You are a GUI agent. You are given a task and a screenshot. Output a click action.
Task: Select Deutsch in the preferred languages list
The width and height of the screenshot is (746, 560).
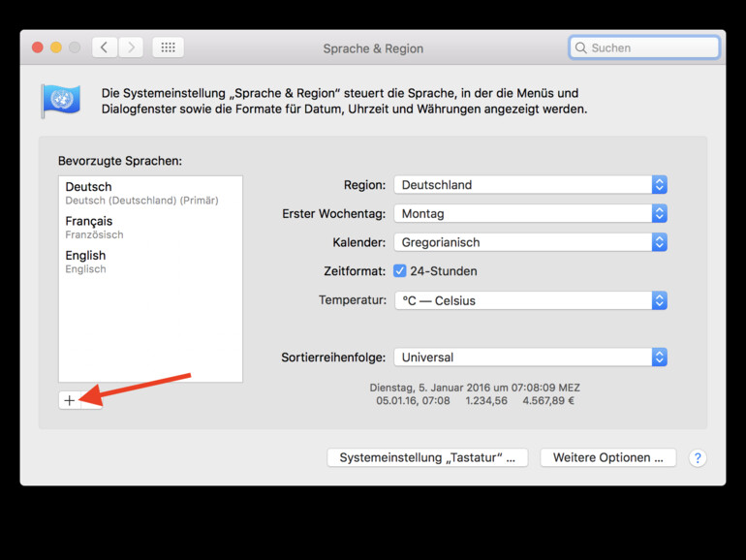click(x=150, y=193)
